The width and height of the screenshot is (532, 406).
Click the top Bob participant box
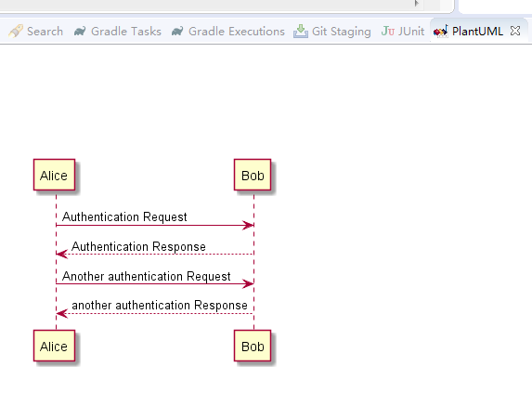point(253,175)
